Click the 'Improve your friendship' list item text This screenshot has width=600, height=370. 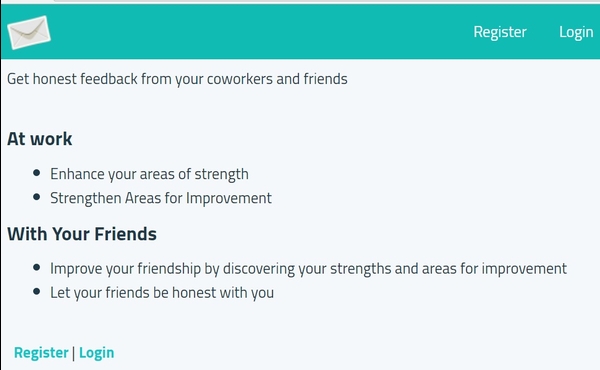click(308, 269)
